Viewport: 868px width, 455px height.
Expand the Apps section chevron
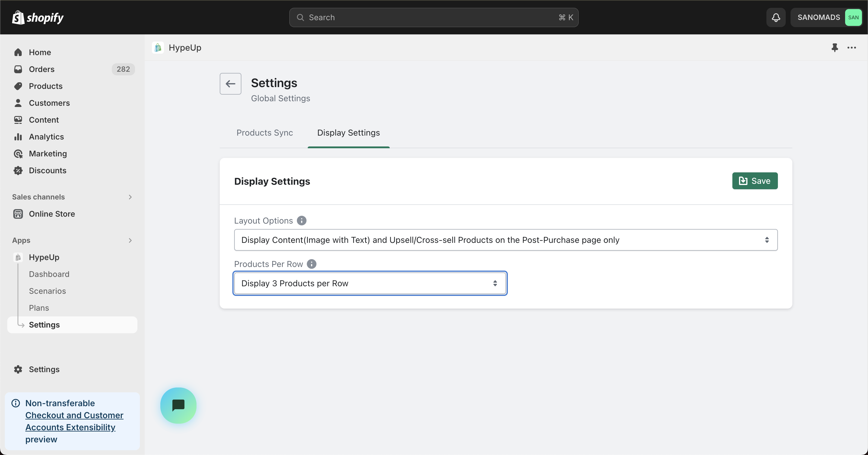130,240
